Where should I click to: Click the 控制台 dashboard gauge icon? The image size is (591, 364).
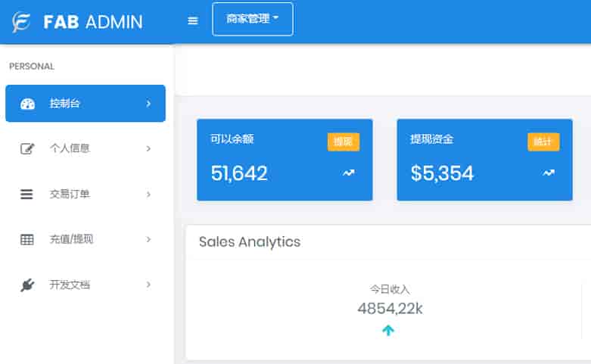point(27,104)
